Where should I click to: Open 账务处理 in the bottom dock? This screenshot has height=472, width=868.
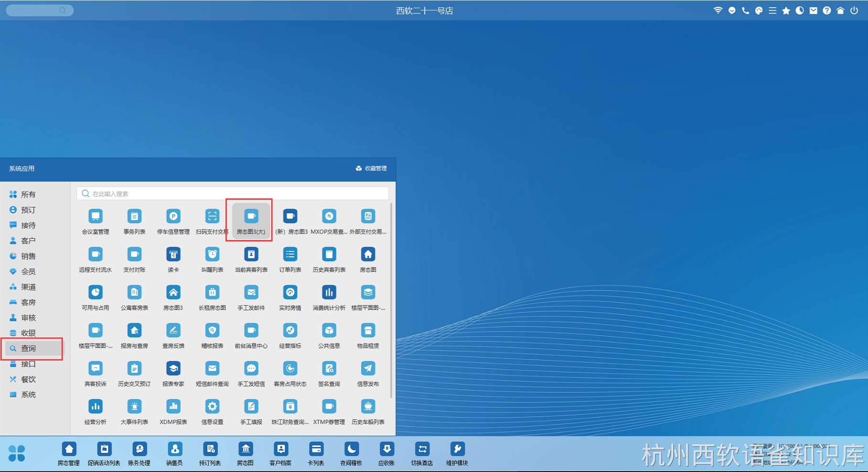click(x=139, y=454)
